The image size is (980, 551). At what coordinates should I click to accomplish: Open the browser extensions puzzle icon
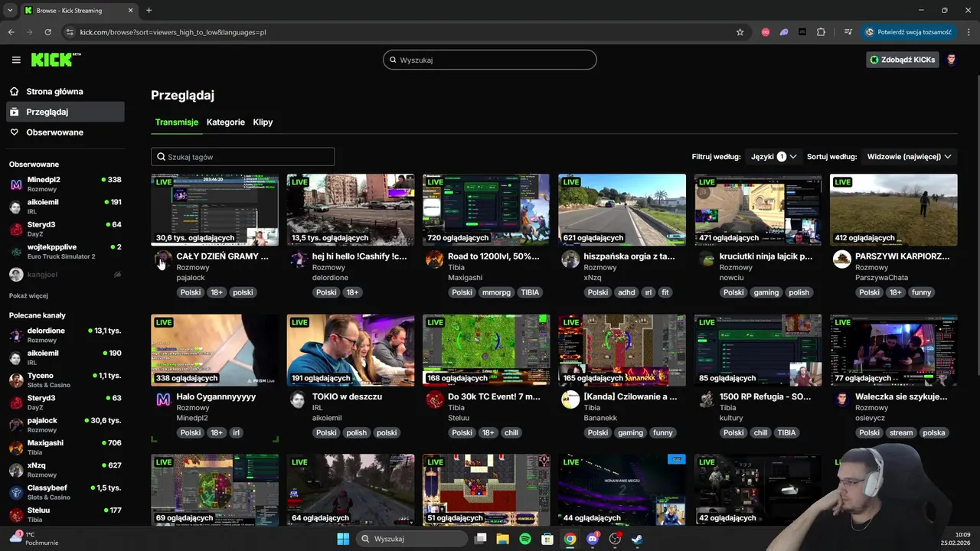(x=821, y=32)
